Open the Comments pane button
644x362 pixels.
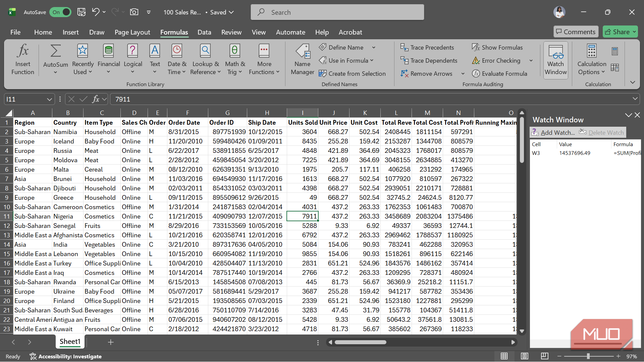click(576, 32)
